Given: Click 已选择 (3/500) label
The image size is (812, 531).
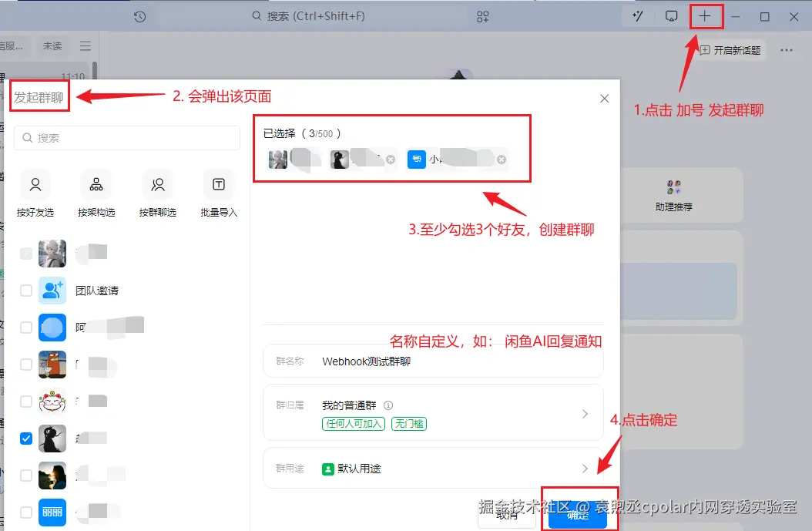Looking at the screenshot, I should coord(302,133).
